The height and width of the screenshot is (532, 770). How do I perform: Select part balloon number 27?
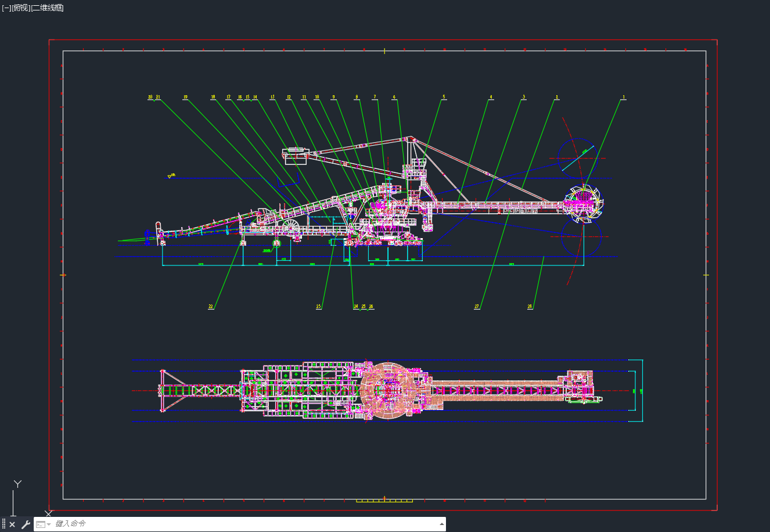pyautogui.click(x=477, y=307)
